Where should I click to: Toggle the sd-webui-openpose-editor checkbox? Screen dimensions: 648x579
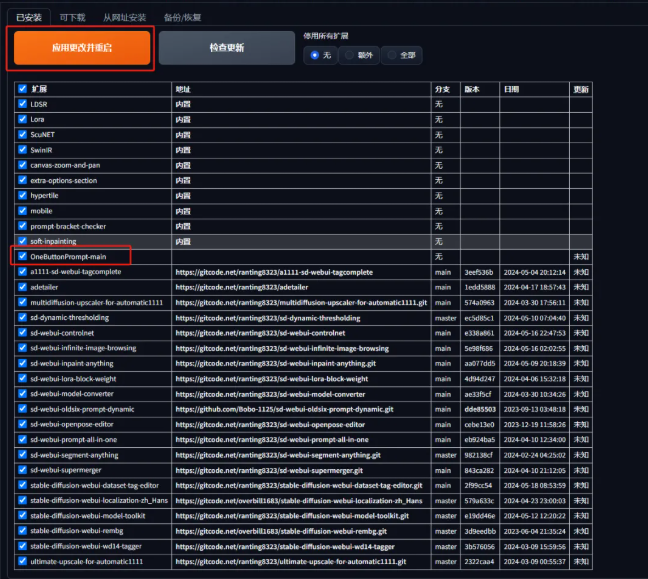point(22,424)
